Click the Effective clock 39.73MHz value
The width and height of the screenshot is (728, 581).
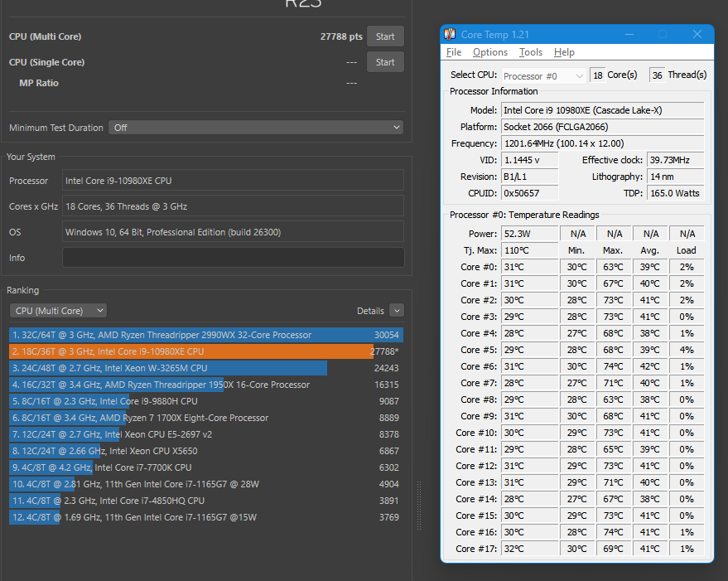pyautogui.click(x=676, y=160)
